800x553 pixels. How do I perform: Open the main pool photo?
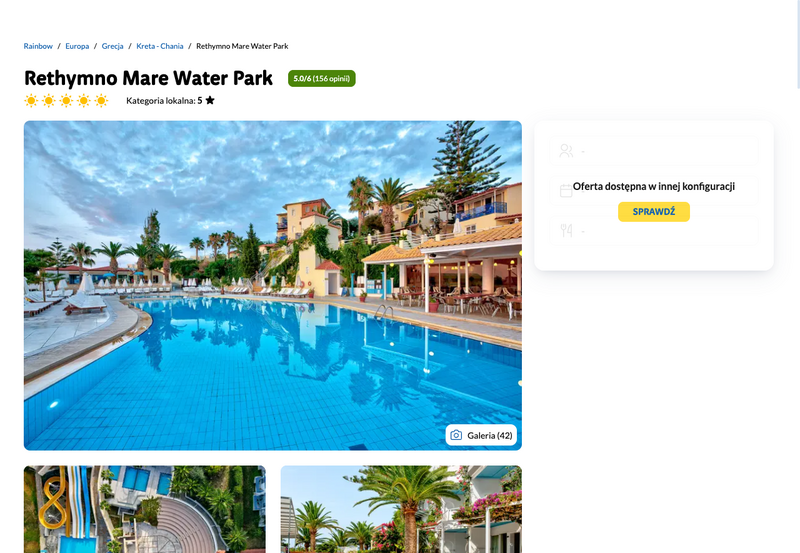coord(273,285)
